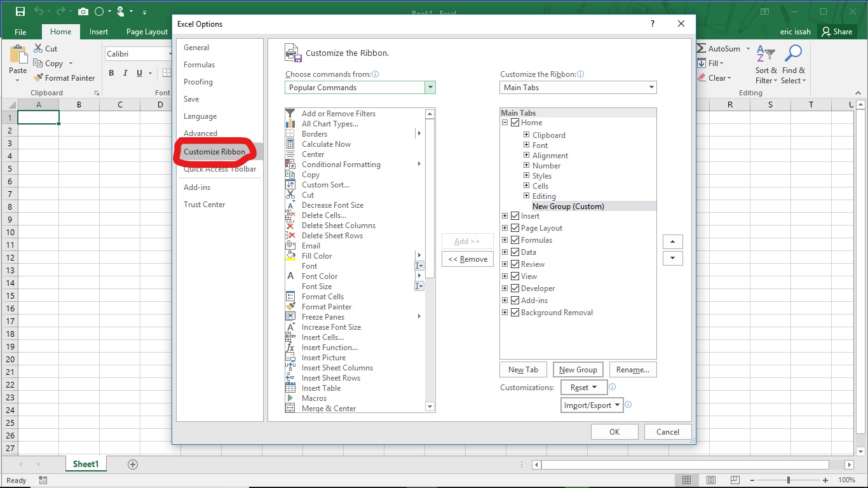Open Sort & Filter in the Editing group
This screenshot has height=488, width=868.
click(766, 65)
